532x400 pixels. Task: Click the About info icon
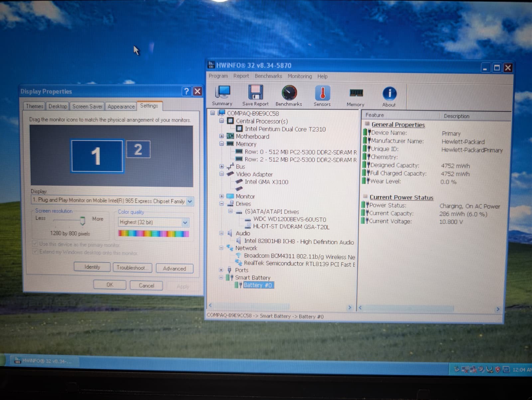click(x=389, y=96)
